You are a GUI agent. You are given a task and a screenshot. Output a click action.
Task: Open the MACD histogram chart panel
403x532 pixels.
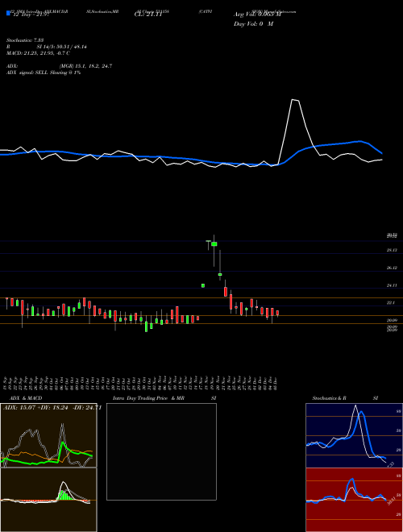tap(48, 500)
